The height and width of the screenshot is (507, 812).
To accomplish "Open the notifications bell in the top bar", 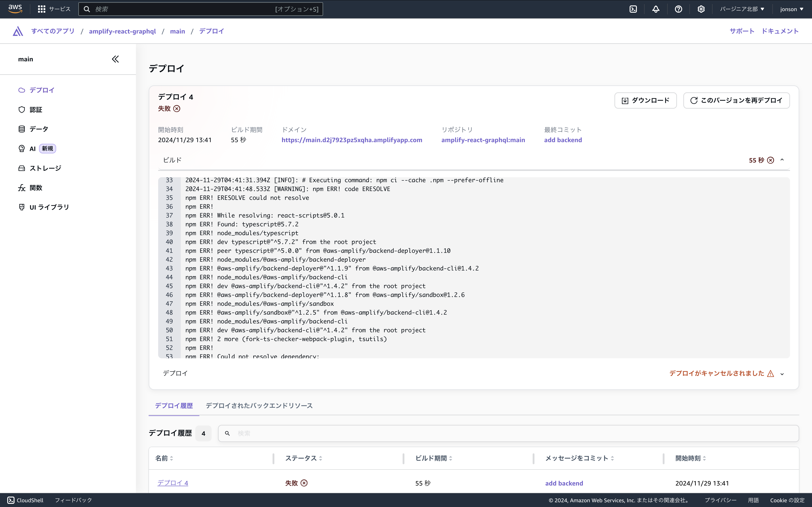I will (x=656, y=9).
